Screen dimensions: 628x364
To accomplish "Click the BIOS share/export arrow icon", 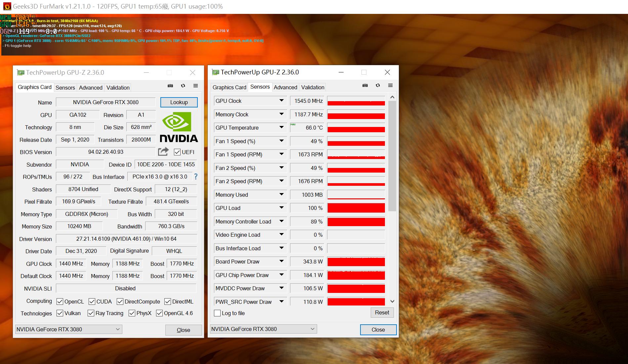I will point(163,151).
